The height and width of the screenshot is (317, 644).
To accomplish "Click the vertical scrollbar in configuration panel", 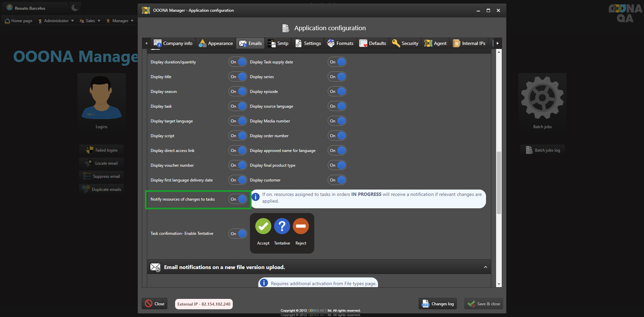I will [499, 181].
